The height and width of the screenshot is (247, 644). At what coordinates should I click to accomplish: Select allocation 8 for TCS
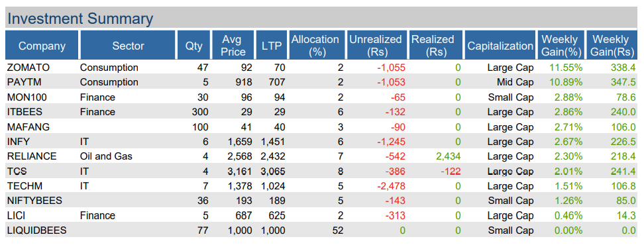(341, 171)
